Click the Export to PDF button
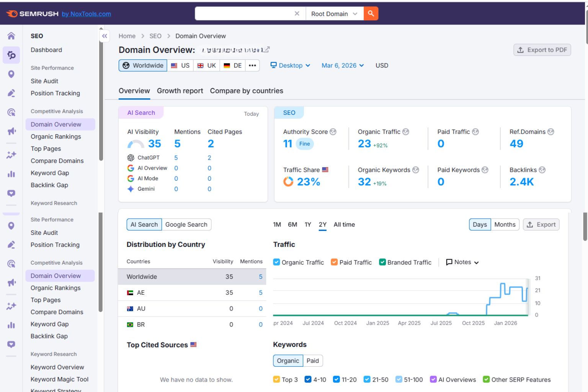 click(542, 50)
